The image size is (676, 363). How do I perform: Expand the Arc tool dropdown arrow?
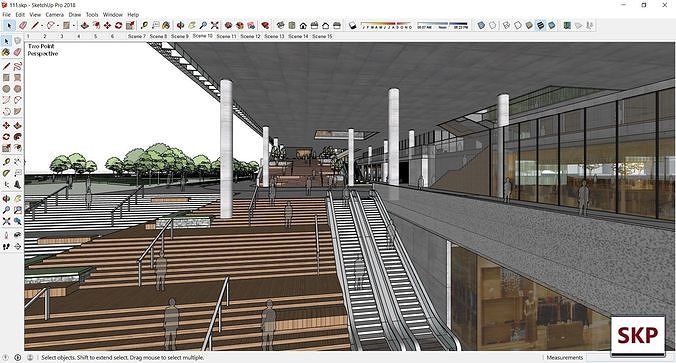tap(58, 26)
